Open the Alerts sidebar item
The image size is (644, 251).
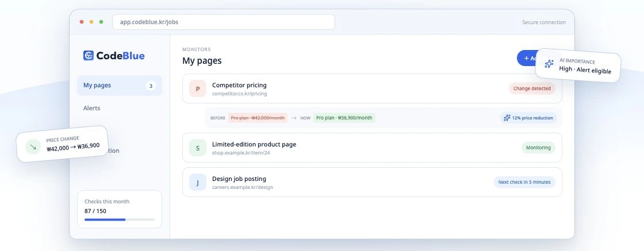pyautogui.click(x=91, y=108)
